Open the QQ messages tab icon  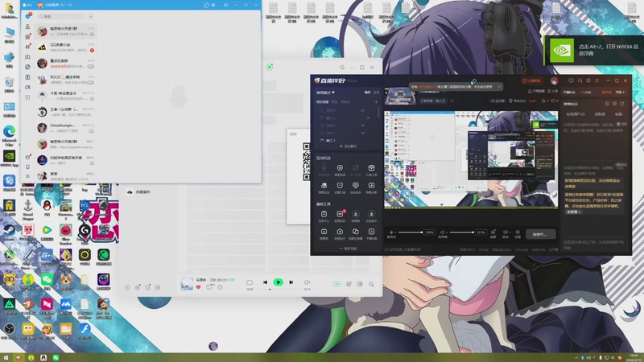[28, 16]
